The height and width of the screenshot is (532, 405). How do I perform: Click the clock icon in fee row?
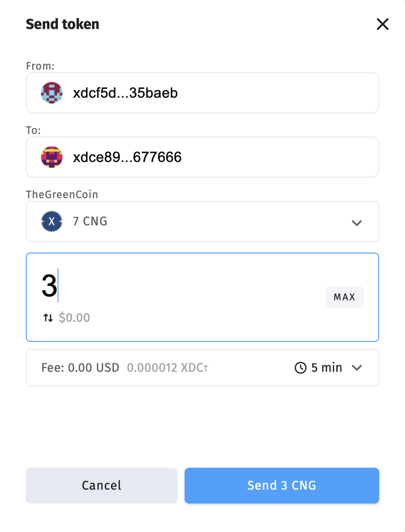click(x=301, y=368)
